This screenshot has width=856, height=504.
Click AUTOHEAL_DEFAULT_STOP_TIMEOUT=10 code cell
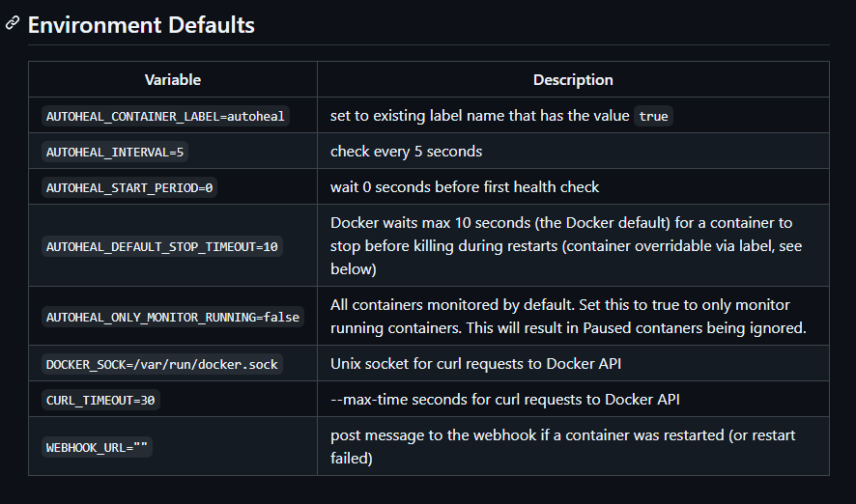pos(162,246)
